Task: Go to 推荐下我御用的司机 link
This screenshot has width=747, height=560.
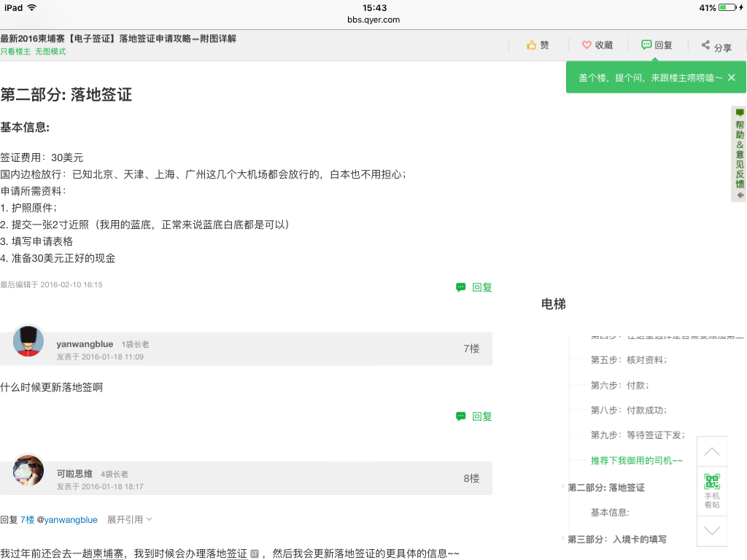Action: click(x=636, y=461)
